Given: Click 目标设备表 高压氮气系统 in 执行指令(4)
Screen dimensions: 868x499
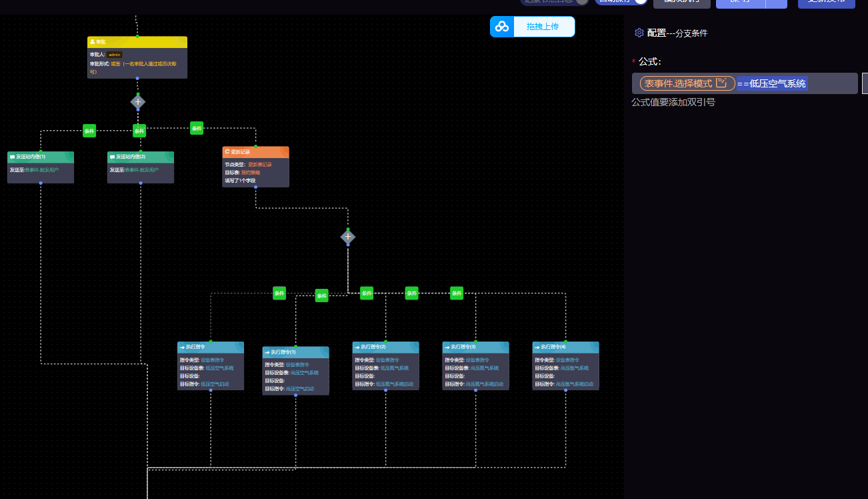Looking at the screenshot, I should click(x=561, y=368).
